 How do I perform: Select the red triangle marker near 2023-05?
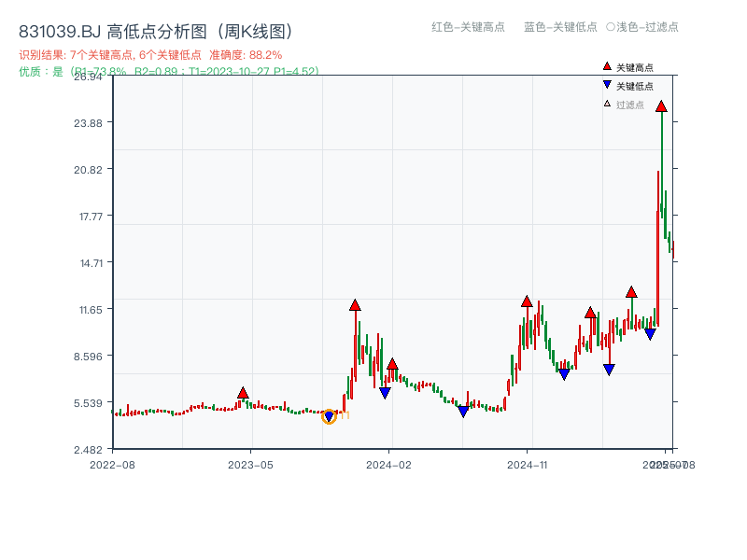pos(243,393)
